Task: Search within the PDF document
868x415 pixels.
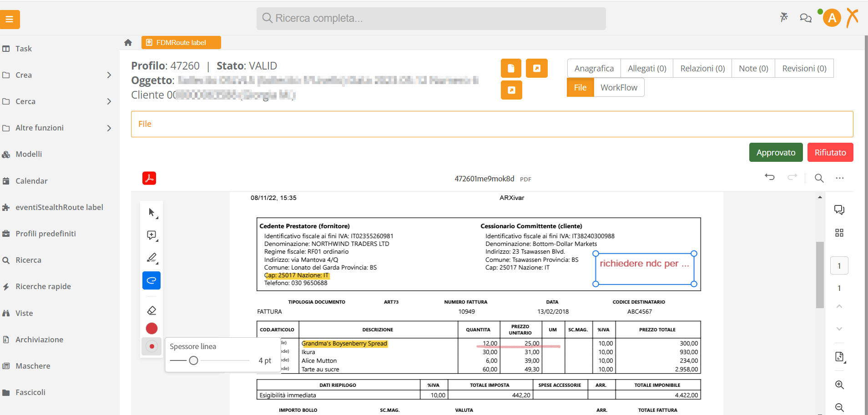Action: tap(819, 178)
